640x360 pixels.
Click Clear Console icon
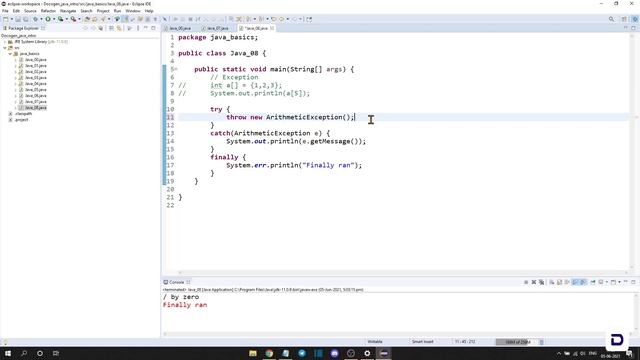(551, 282)
